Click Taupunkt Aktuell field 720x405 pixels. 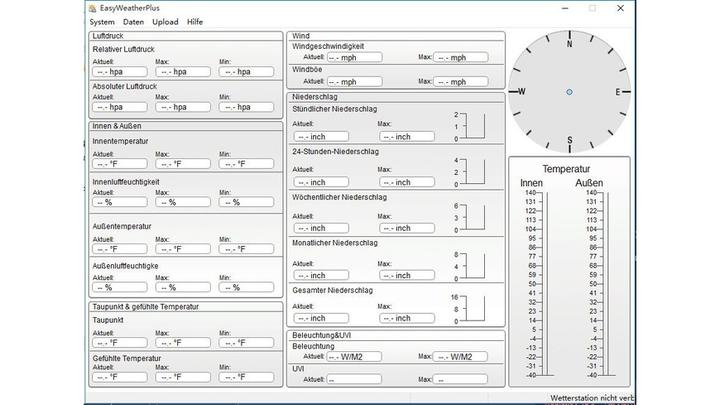[x=119, y=343]
